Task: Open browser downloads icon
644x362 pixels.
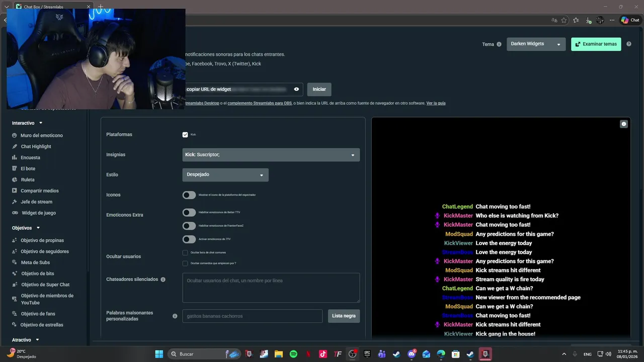Action: click(588, 20)
